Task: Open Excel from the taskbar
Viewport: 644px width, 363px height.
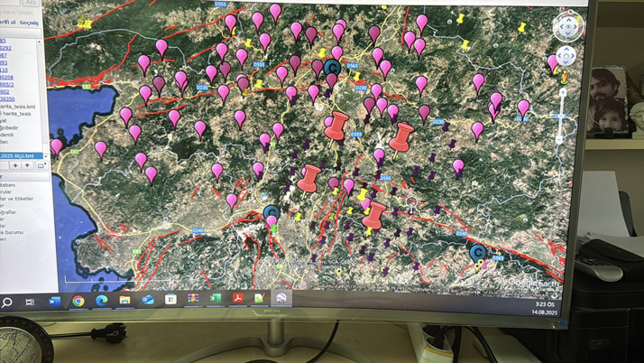Action: (216, 298)
